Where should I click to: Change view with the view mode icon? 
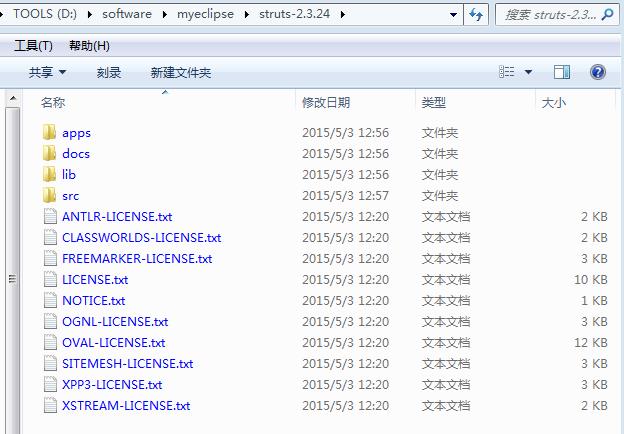(507, 72)
